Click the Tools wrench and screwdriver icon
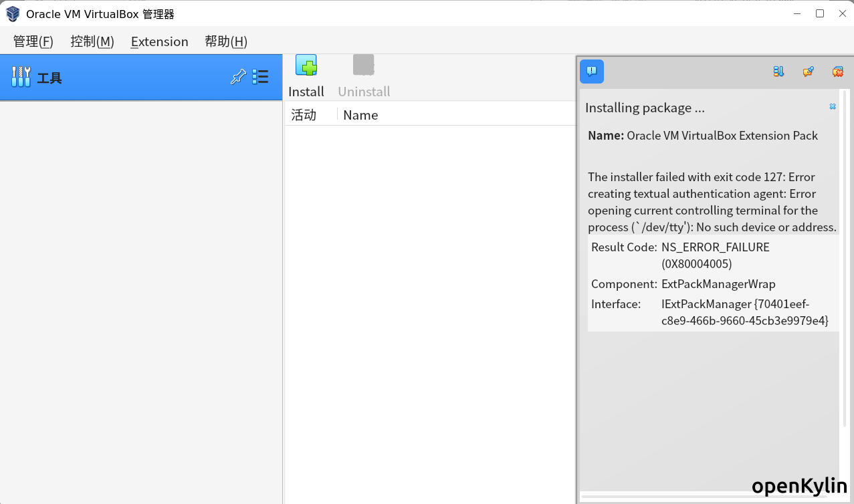Image resolution: width=854 pixels, height=504 pixels. 21,78
